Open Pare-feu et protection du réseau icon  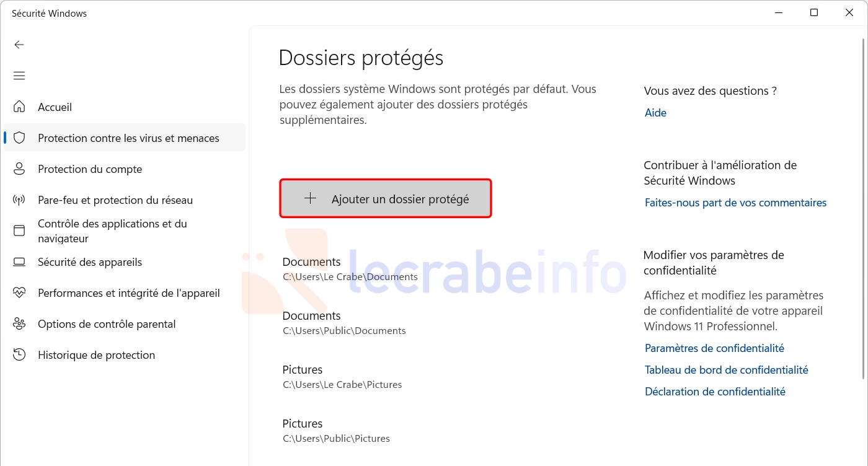pyautogui.click(x=19, y=200)
